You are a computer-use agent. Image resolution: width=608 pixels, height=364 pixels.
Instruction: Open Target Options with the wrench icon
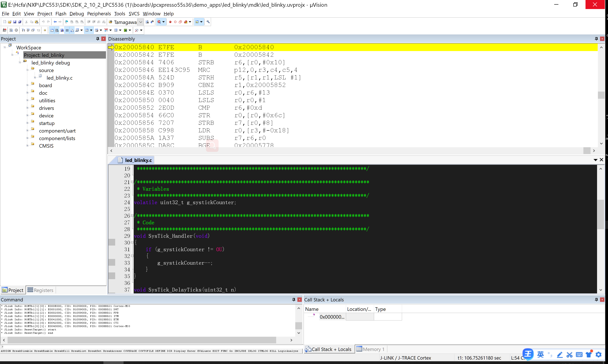click(208, 22)
